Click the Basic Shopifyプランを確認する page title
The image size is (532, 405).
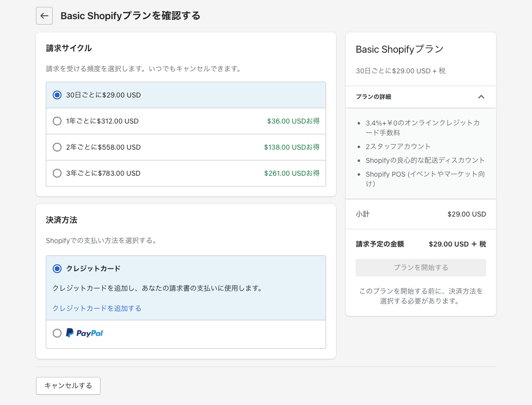131,16
